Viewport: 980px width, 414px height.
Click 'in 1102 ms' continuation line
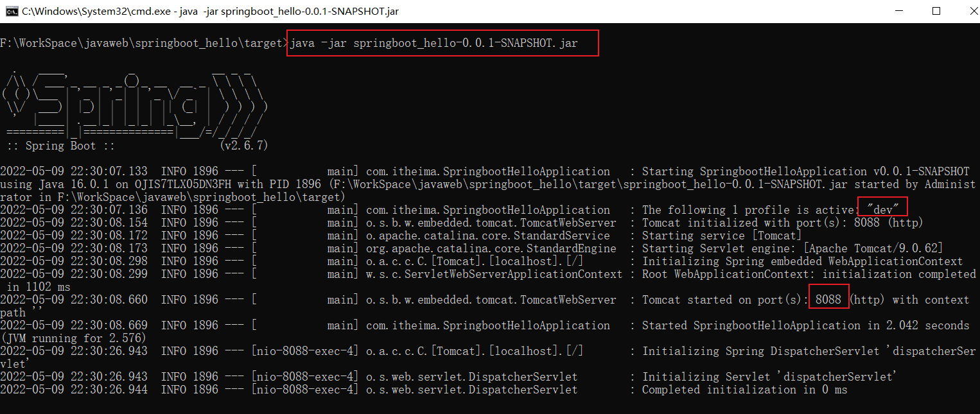pyautogui.click(x=39, y=287)
